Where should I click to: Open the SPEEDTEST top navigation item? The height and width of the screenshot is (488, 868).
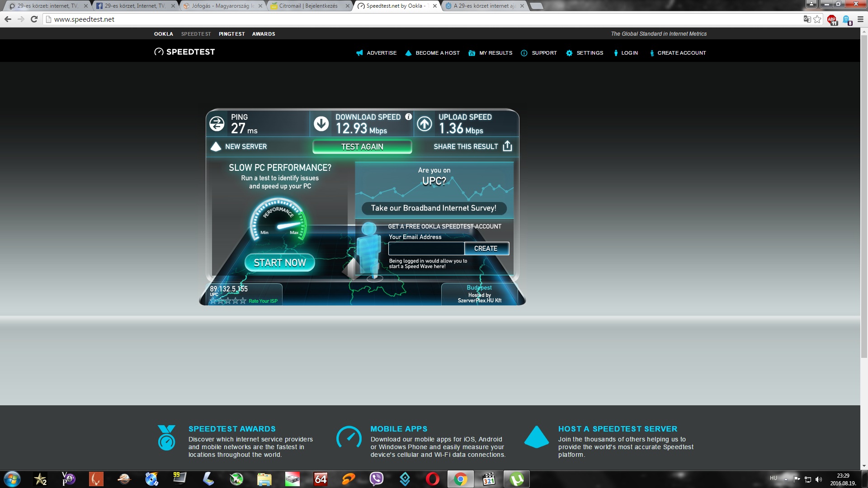click(x=196, y=34)
